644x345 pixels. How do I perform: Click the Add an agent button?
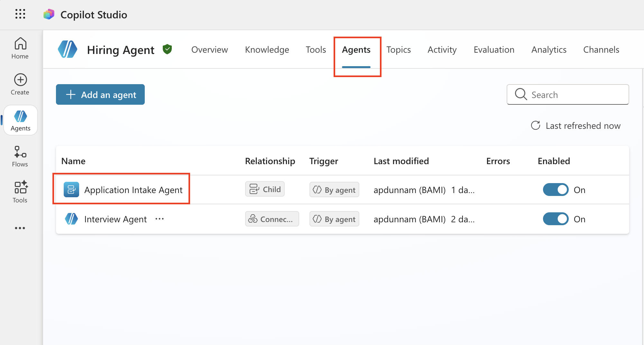coord(100,95)
